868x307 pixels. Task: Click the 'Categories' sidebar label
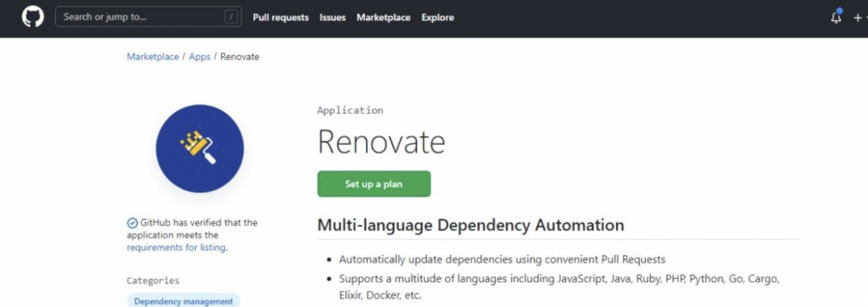pos(153,281)
